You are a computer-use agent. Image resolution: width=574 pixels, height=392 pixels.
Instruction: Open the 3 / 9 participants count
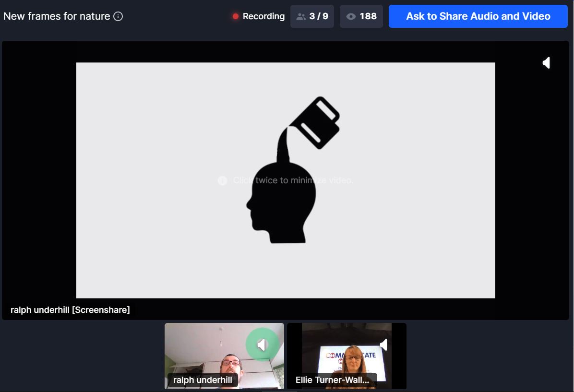tap(312, 16)
